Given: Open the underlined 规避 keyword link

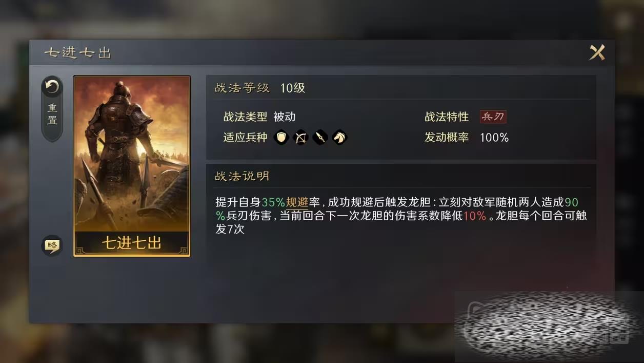Looking at the screenshot, I should coord(297,202).
